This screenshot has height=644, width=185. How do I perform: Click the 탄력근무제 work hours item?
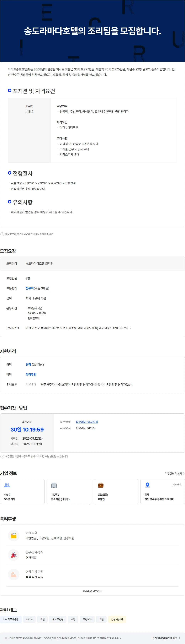(34, 318)
